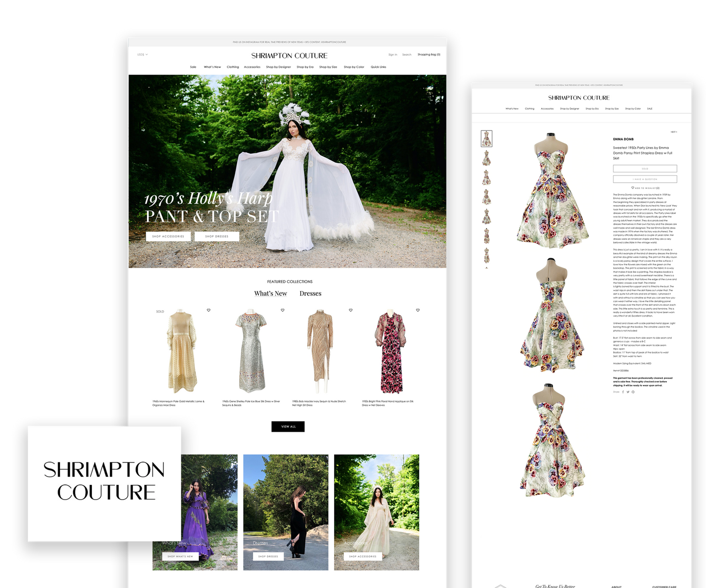The image size is (706, 588).
Task: Favorite the Gene Shelley ice blue dress via heart
Action: point(282,310)
